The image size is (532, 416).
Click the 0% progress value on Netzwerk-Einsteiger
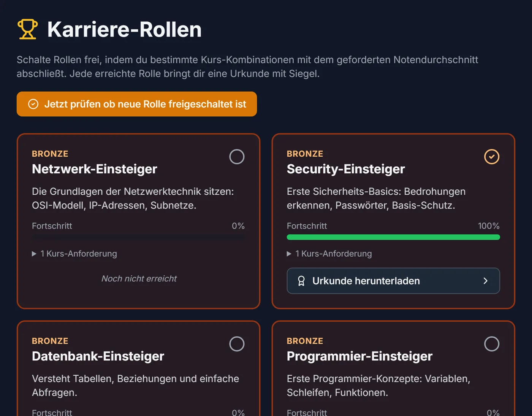point(238,226)
